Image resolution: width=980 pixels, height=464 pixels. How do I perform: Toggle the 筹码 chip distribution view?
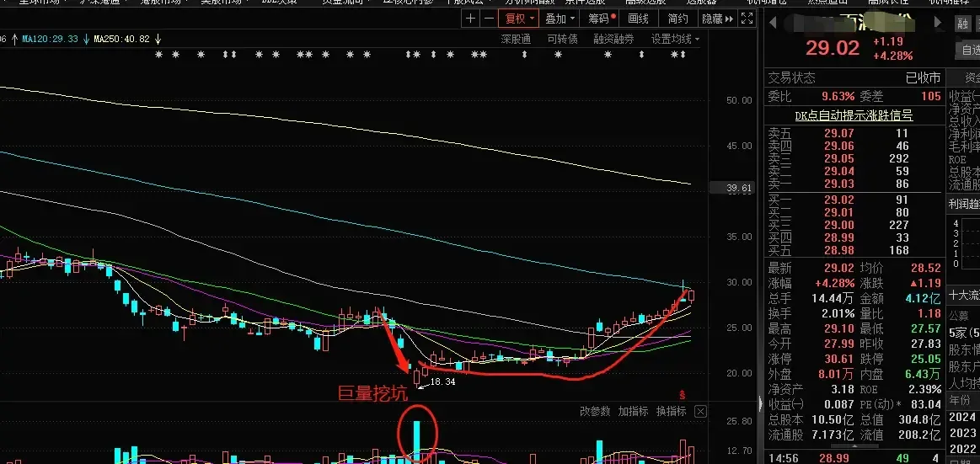click(x=601, y=19)
